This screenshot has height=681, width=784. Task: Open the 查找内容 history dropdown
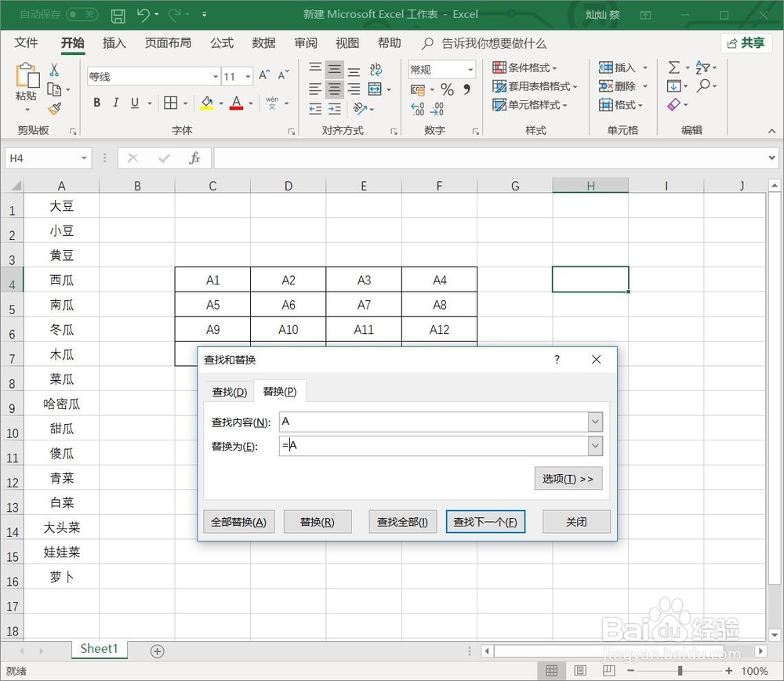pos(595,422)
